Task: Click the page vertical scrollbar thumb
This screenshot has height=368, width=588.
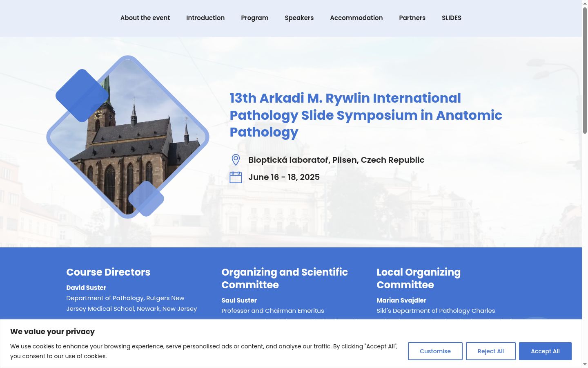Action: (585, 70)
